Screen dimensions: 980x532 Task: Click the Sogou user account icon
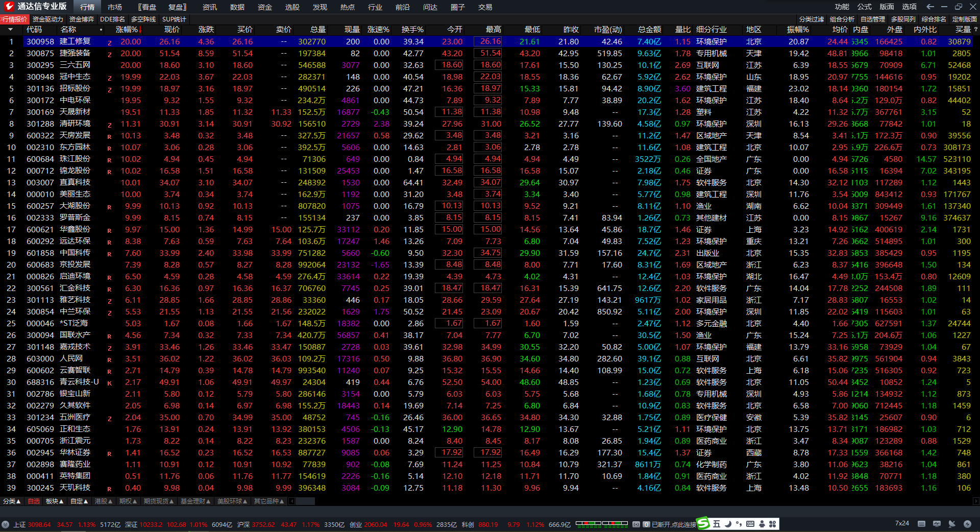tap(762, 524)
